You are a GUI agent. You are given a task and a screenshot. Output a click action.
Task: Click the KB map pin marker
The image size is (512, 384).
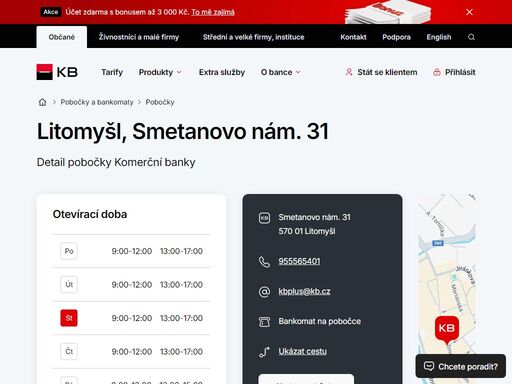coord(447,330)
